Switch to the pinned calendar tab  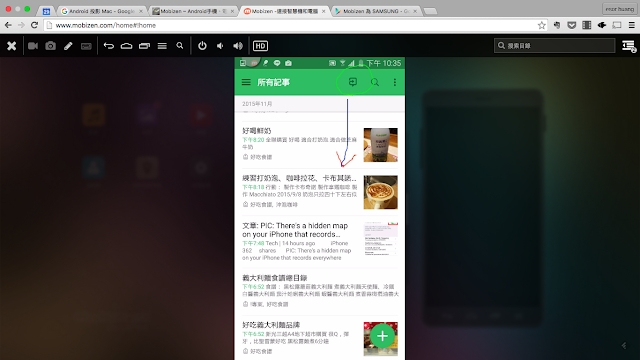tap(46, 11)
